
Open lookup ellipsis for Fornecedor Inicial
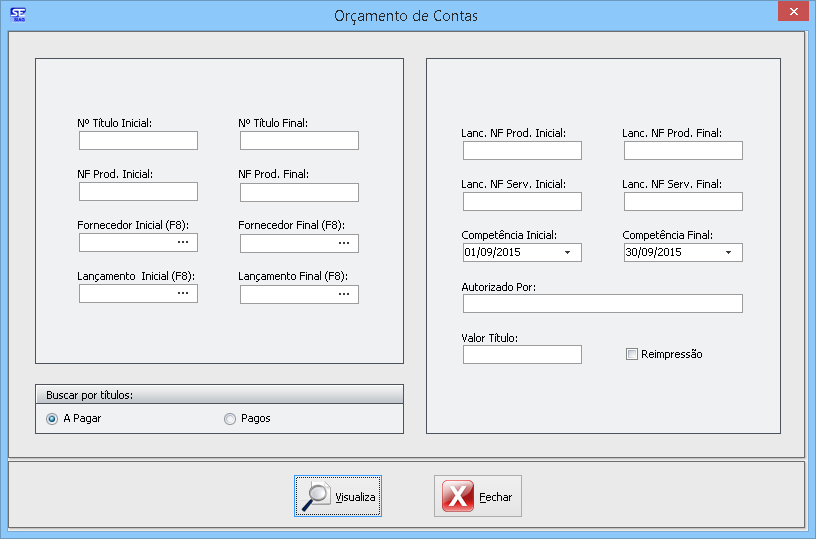click(x=183, y=242)
